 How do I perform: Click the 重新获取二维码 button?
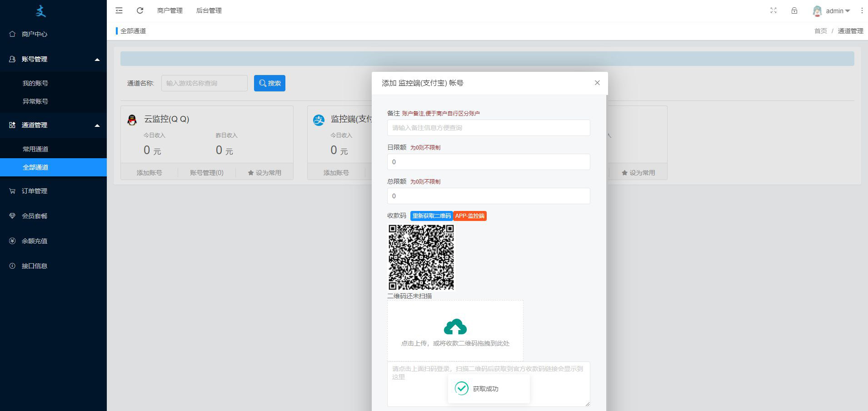[x=431, y=216]
